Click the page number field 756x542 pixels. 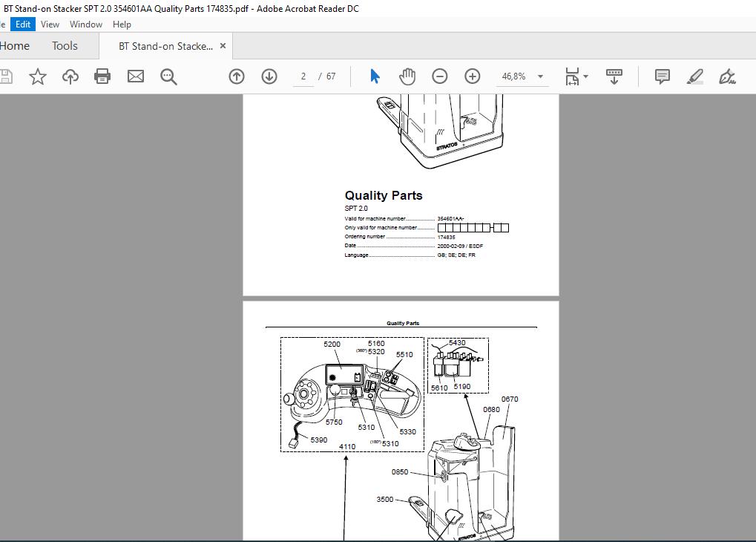tap(303, 76)
